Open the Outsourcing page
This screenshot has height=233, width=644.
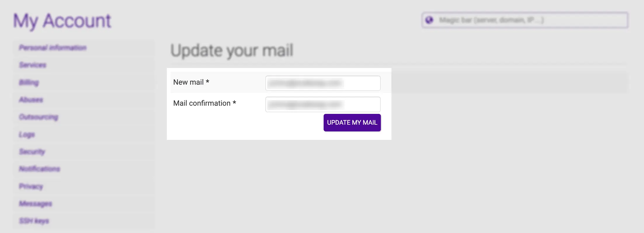coord(39,117)
